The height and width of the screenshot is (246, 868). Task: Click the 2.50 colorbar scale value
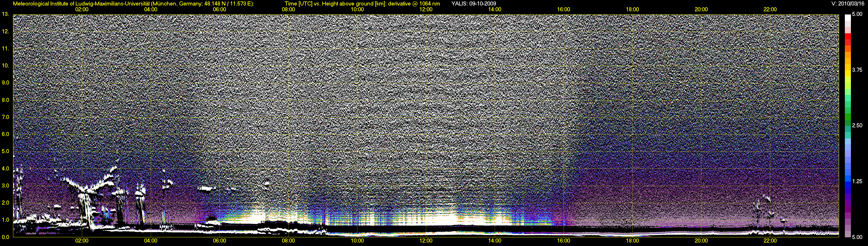(x=857, y=125)
